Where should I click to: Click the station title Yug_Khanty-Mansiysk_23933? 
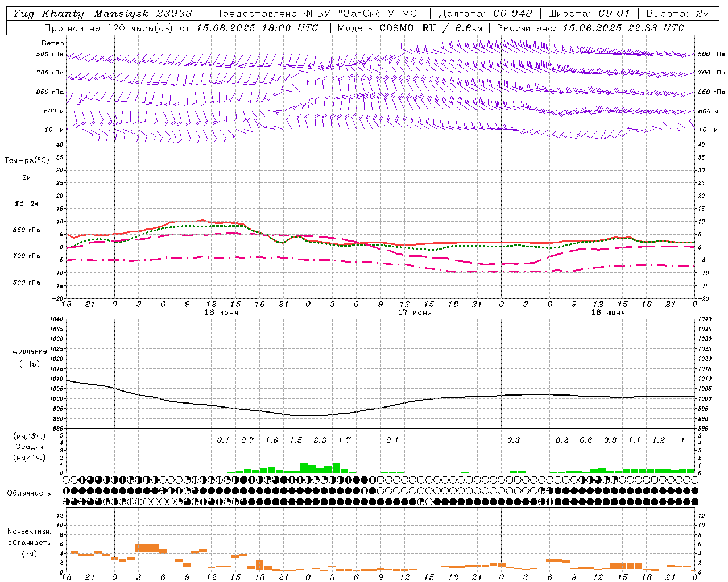click(x=102, y=14)
